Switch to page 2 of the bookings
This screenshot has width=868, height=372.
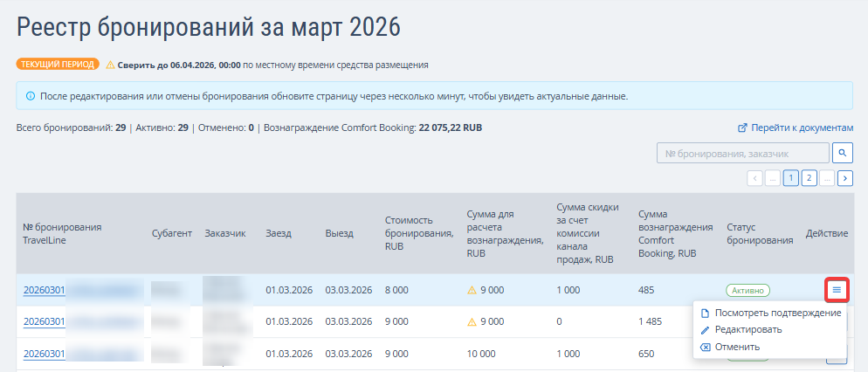[809, 178]
